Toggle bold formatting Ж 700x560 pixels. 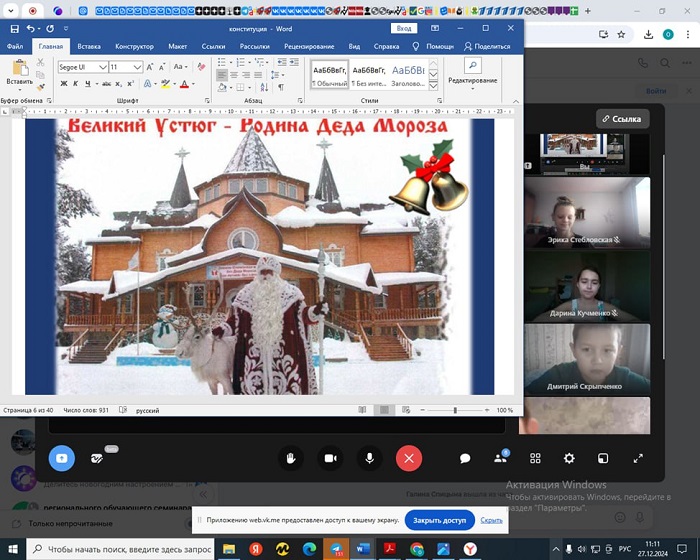(64, 84)
